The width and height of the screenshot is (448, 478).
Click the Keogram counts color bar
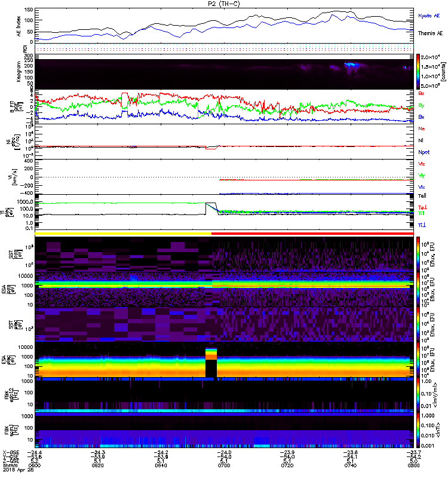point(418,72)
